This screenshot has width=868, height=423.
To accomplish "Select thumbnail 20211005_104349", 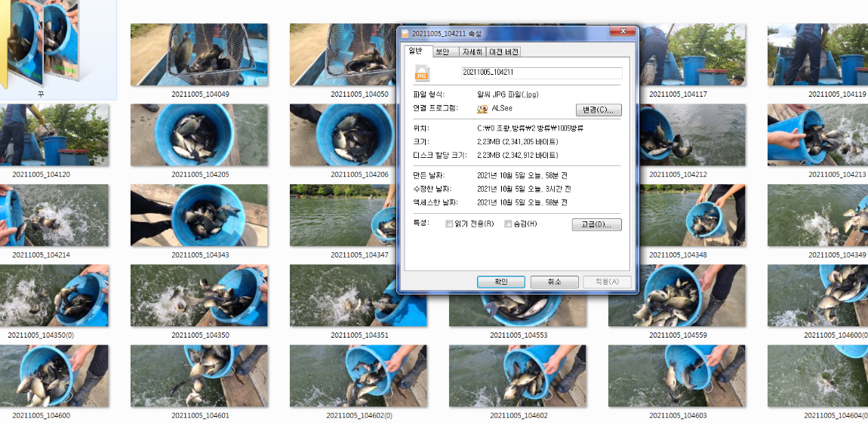I will pyautogui.click(x=817, y=215).
